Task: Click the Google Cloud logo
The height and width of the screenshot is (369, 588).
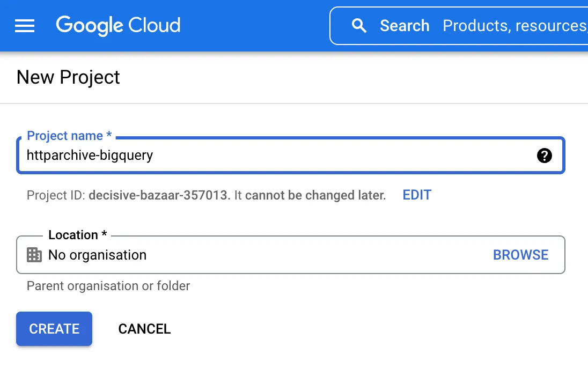Action: pyautogui.click(x=118, y=25)
